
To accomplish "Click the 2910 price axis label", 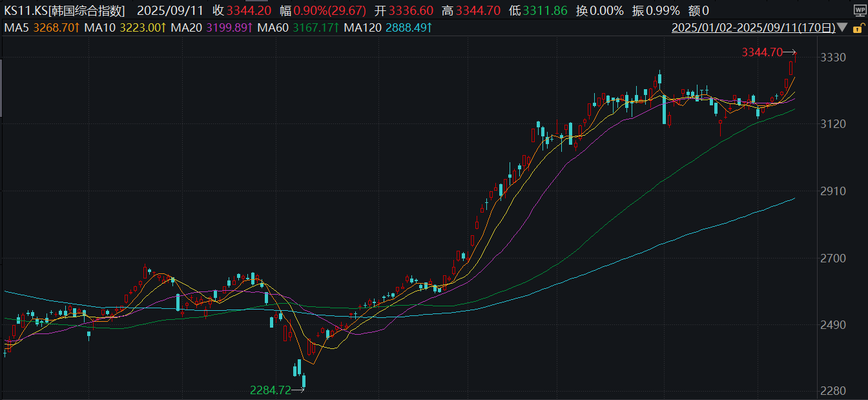I will pyautogui.click(x=832, y=191).
